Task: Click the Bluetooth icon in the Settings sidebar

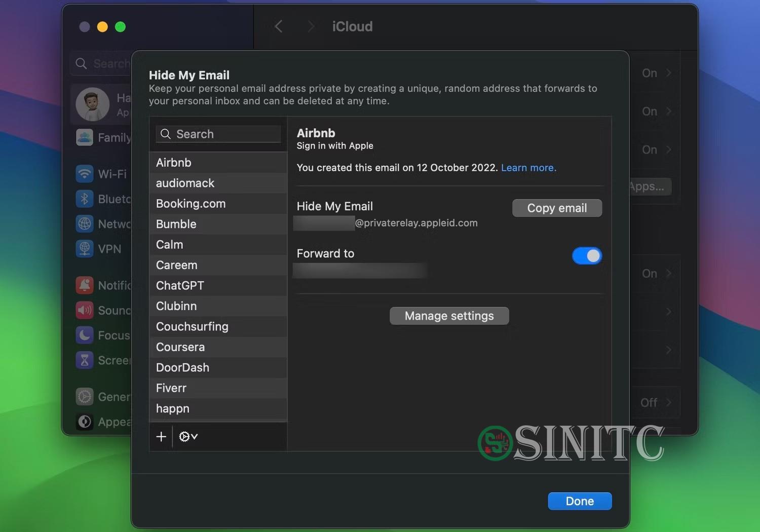Action: click(x=85, y=199)
